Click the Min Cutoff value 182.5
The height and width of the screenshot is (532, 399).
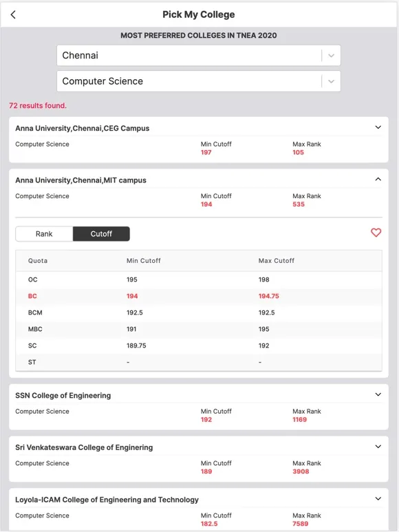point(209,524)
